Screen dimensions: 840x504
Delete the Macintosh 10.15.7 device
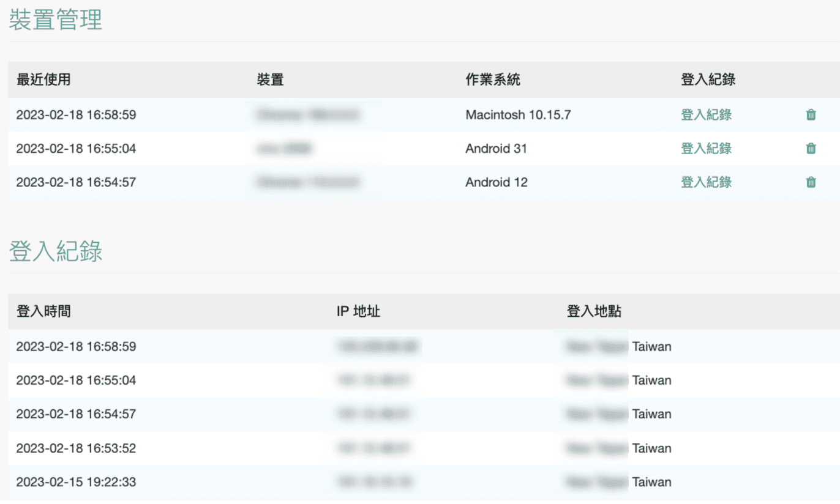[811, 114]
